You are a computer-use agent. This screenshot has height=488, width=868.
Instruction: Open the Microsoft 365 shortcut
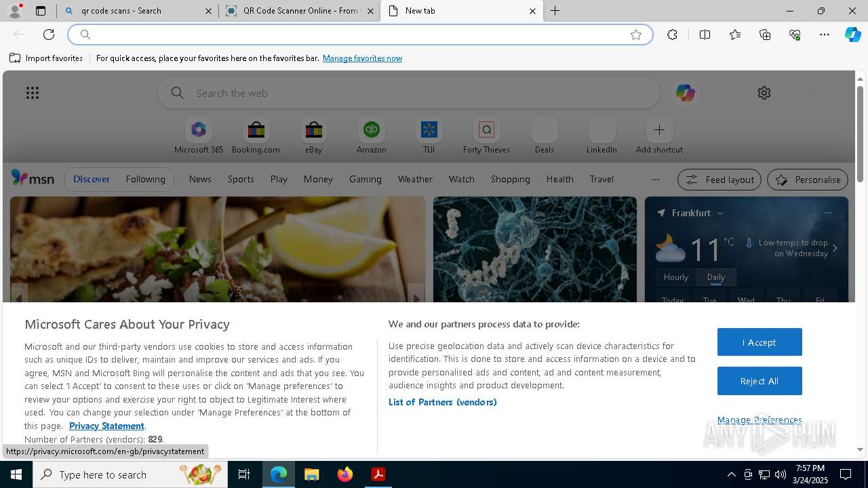198,136
